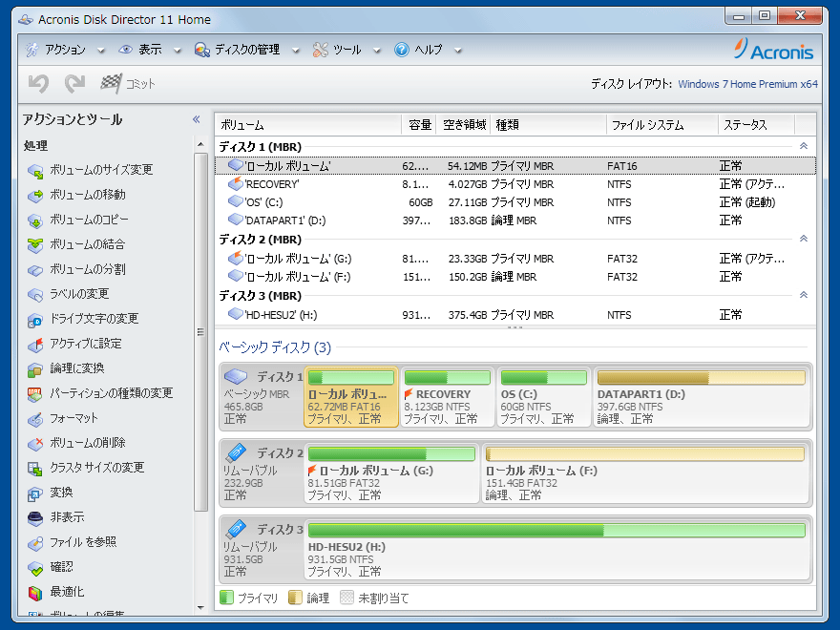Click the 未割り当て gray legend swatch

[347, 598]
